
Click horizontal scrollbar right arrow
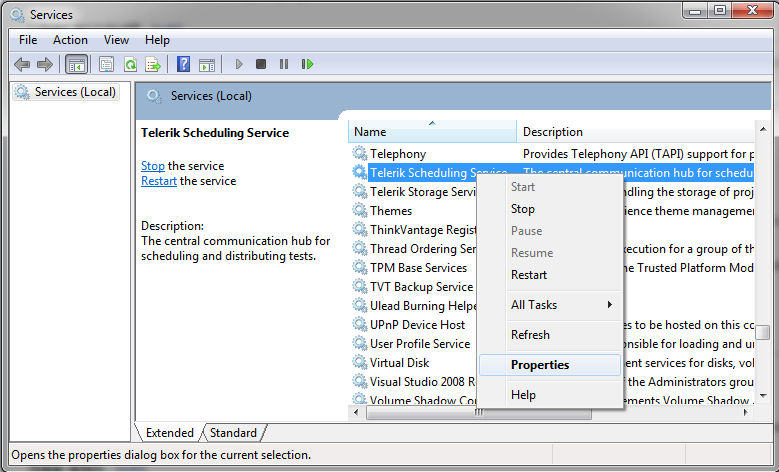click(x=746, y=412)
